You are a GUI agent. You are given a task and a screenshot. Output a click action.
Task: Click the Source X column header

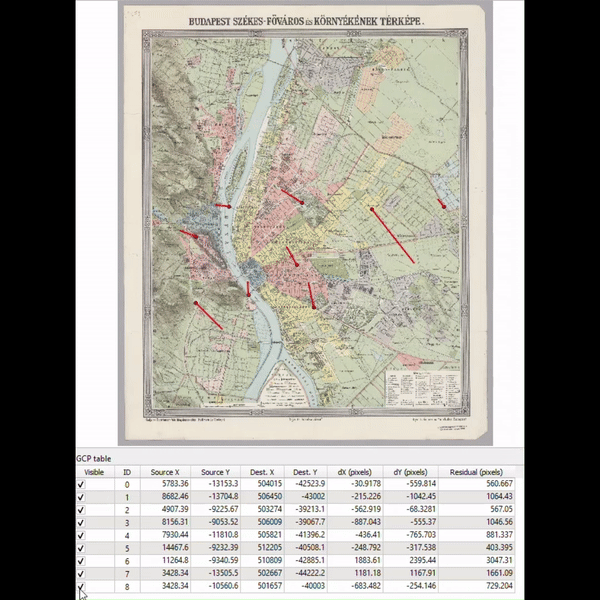[165, 472]
